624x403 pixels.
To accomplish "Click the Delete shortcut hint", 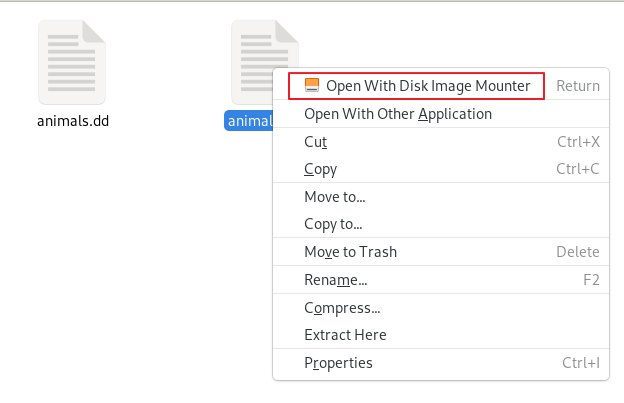I will (577, 252).
